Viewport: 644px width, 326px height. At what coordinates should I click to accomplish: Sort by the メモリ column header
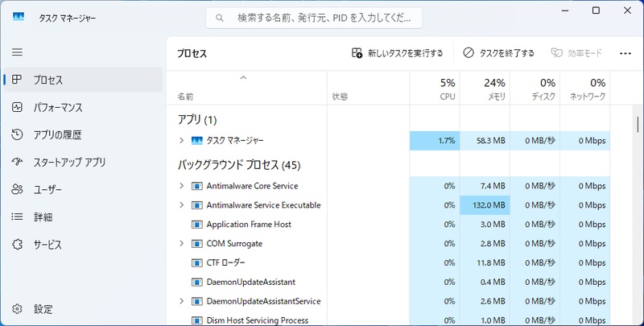485,88
